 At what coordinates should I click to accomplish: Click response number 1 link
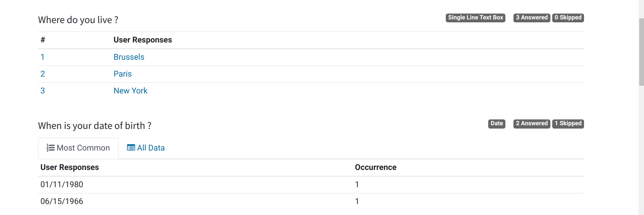click(42, 57)
